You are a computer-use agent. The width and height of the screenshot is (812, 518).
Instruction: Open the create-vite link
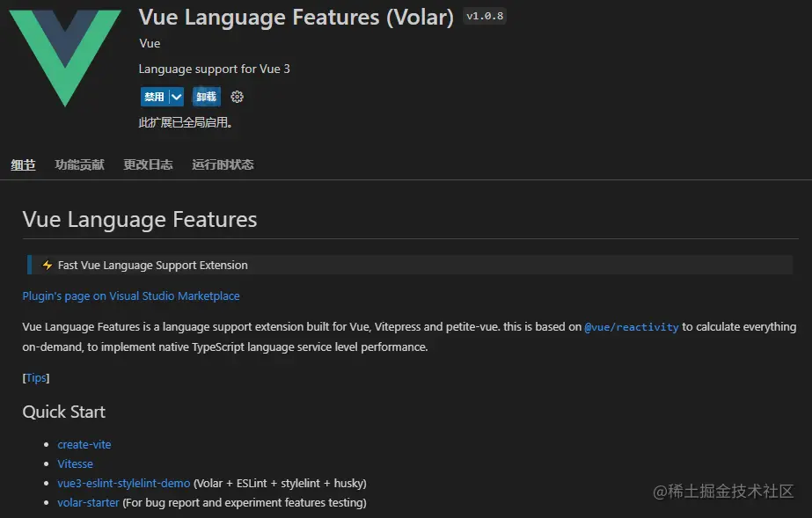tap(84, 445)
